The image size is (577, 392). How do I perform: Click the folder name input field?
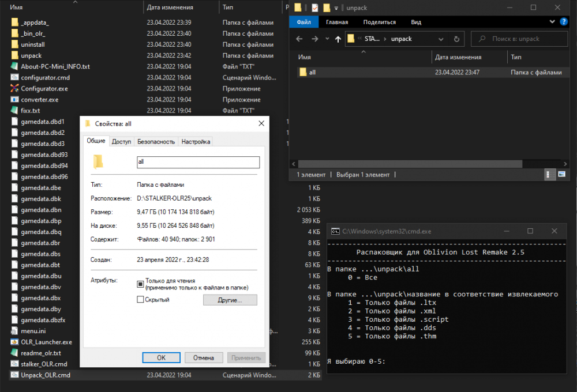tap(198, 163)
